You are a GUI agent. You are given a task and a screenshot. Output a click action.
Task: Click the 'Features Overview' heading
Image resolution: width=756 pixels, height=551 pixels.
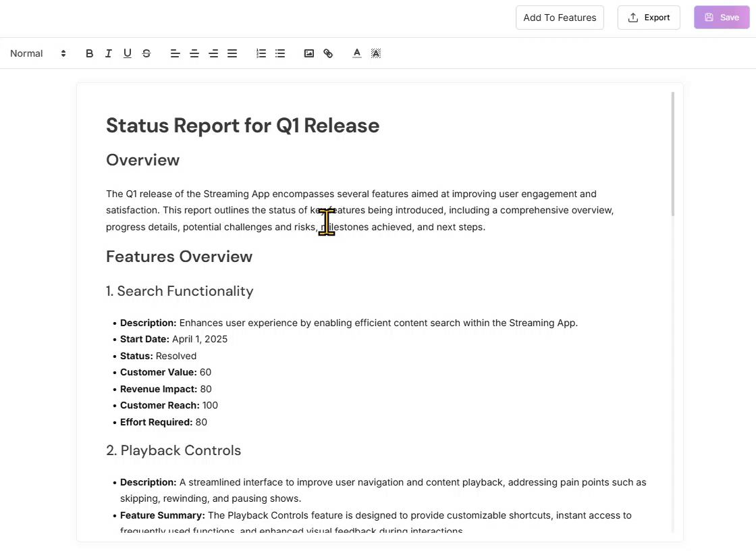click(180, 256)
